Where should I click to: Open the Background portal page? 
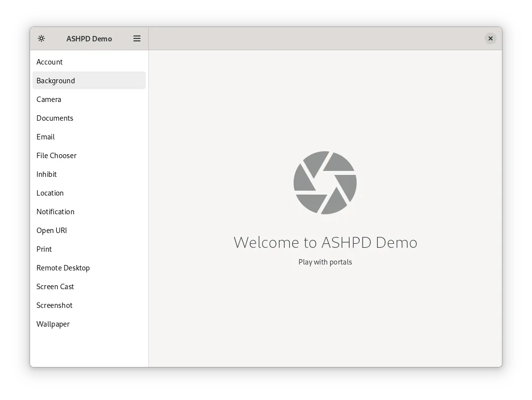click(x=56, y=81)
